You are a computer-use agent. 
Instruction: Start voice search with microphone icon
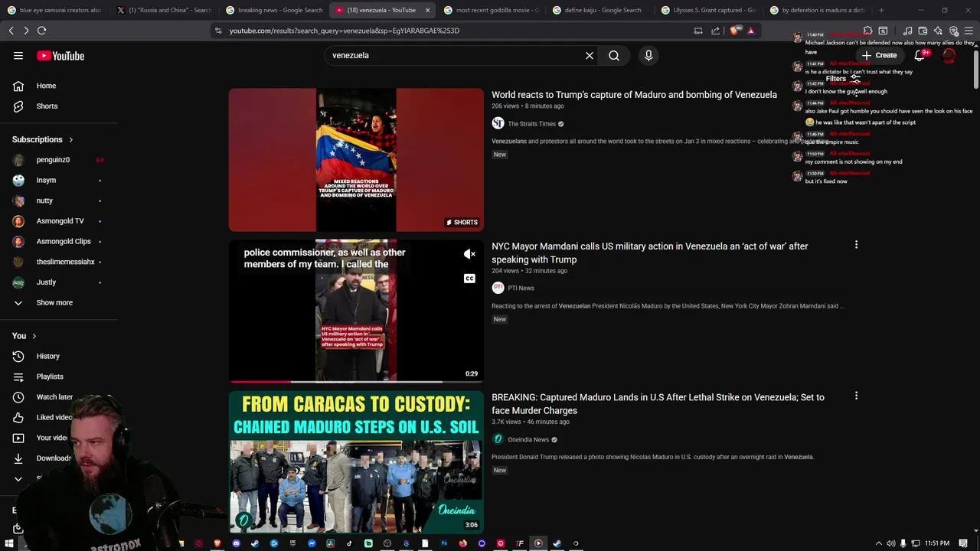(x=648, y=56)
